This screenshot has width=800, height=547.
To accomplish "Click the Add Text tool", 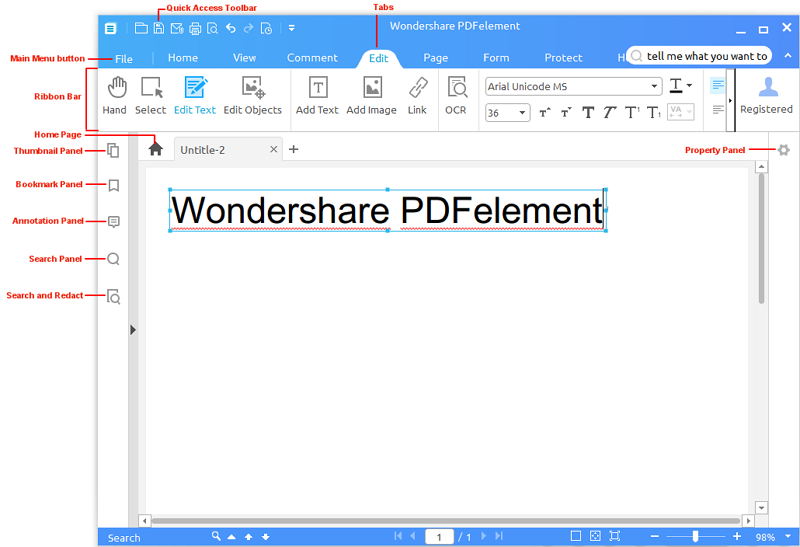I will pyautogui.click(x=317, y=96).
